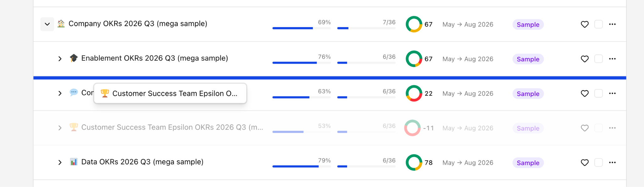Open three-dot menu for Data OKRs row
644x187 pixels.
612,162
